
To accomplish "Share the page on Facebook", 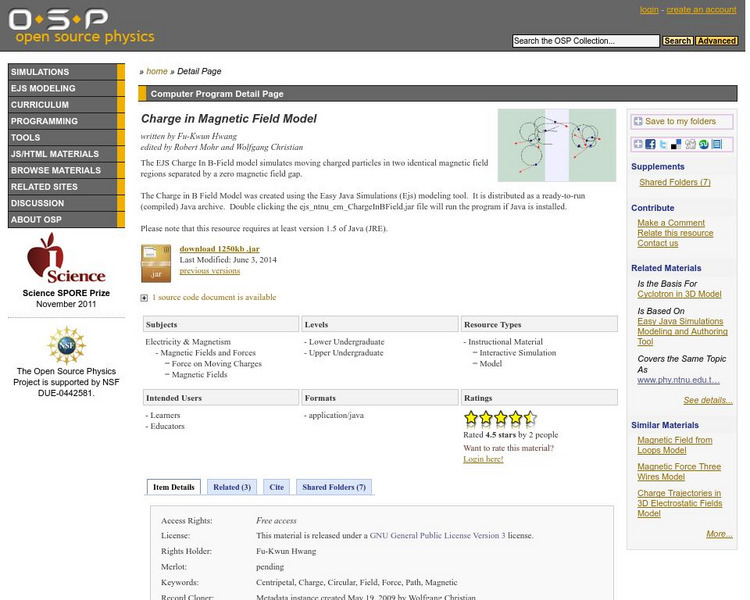I will point(650,144).
